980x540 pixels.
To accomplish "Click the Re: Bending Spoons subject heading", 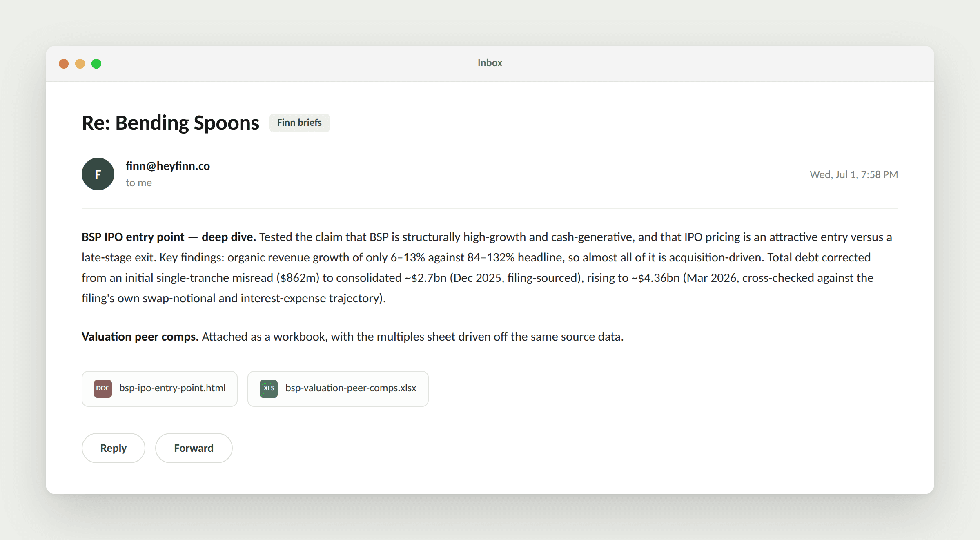I will click(x=170, y=123).
